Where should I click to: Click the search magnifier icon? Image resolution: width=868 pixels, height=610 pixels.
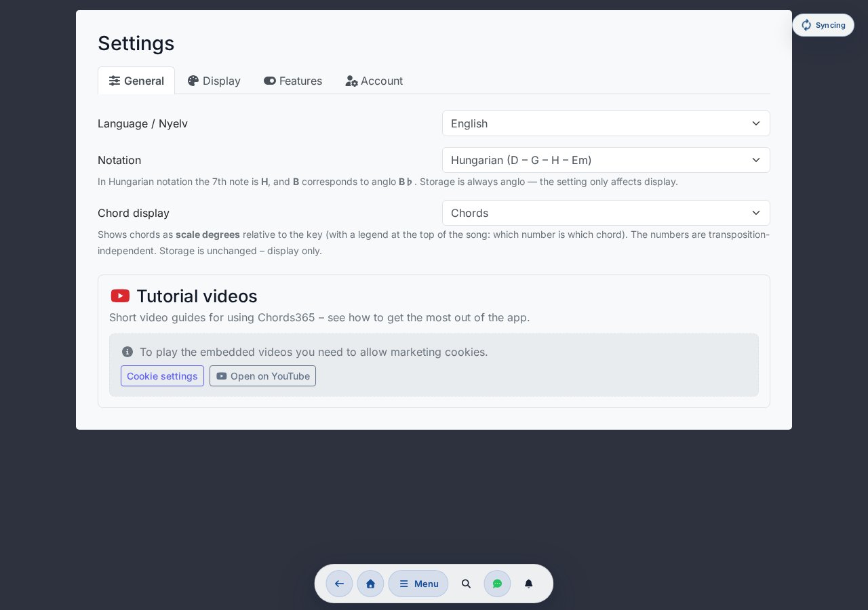466,584
